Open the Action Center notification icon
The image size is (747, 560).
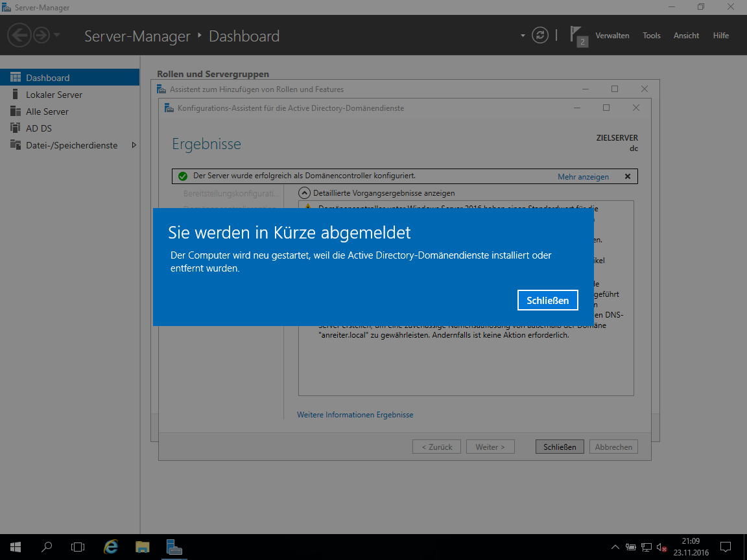coord(726,546)
